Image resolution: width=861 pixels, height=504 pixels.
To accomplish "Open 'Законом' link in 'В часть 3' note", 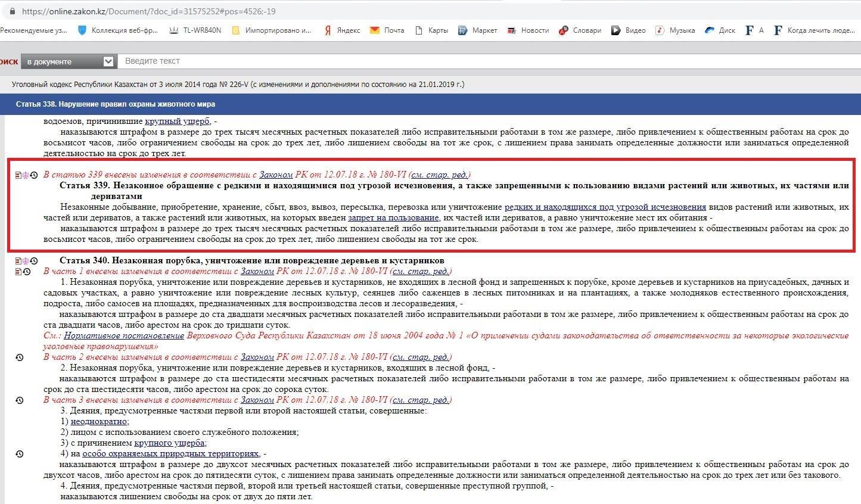I will pyautogui.click(x=257, y=400).
